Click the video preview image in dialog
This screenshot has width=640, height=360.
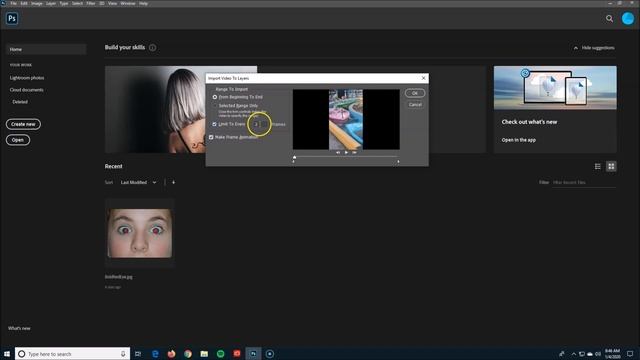coord(346,119)
